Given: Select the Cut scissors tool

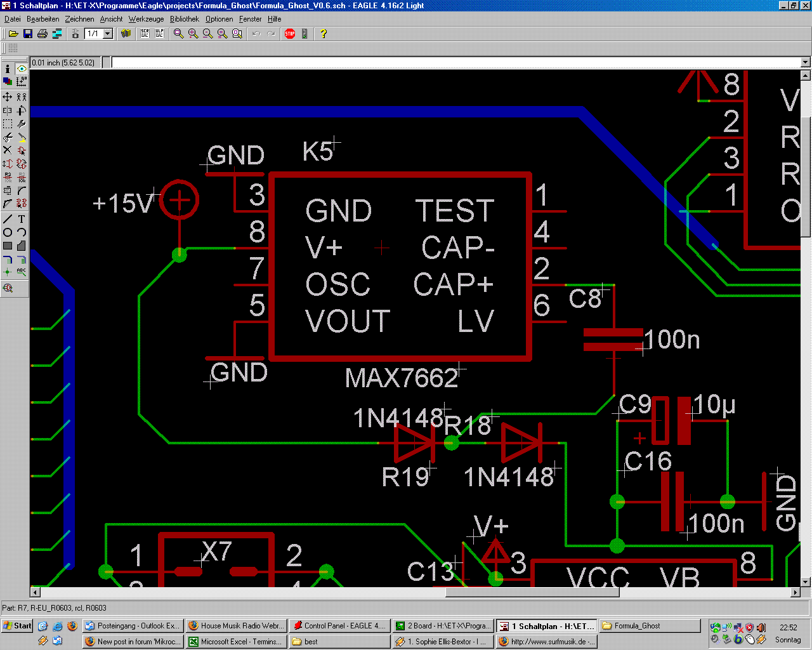Looking at the screenshot, I should click(x=8, y=138).
